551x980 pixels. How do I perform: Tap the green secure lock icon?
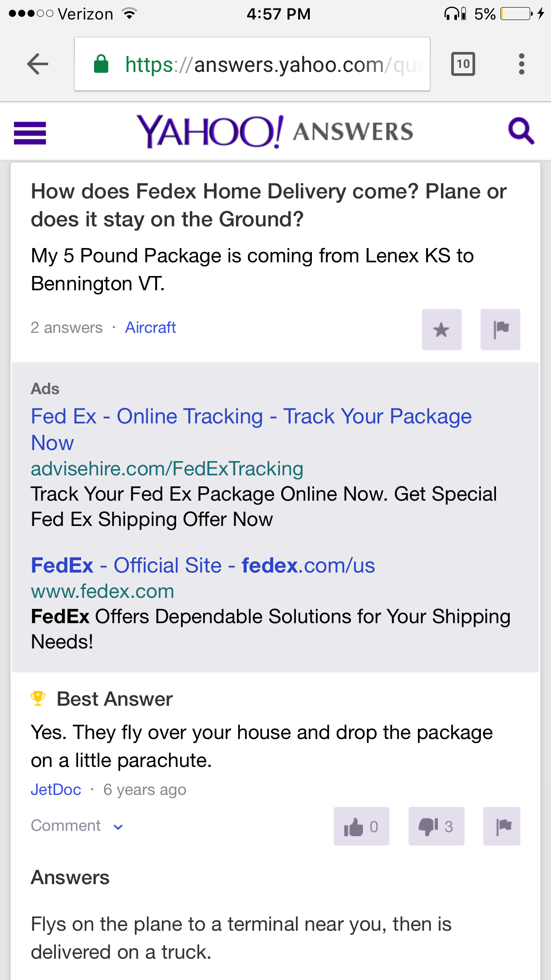(x=101, y=64)
